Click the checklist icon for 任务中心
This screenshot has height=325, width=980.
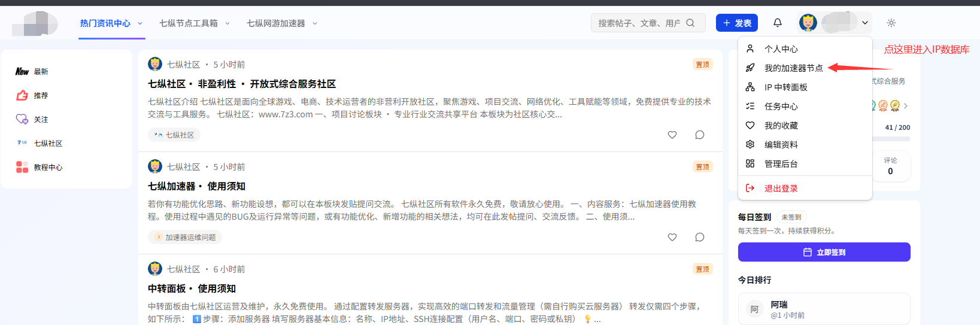point(750,106)
